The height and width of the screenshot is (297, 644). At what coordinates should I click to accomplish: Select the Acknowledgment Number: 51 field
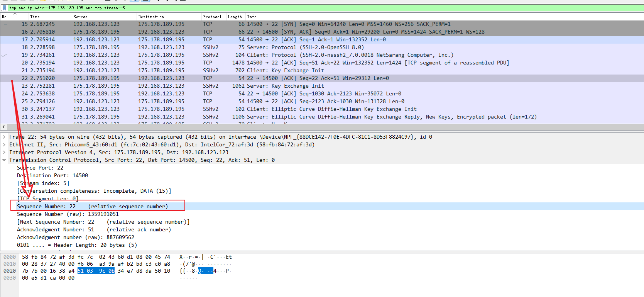(x=94, y=229)
